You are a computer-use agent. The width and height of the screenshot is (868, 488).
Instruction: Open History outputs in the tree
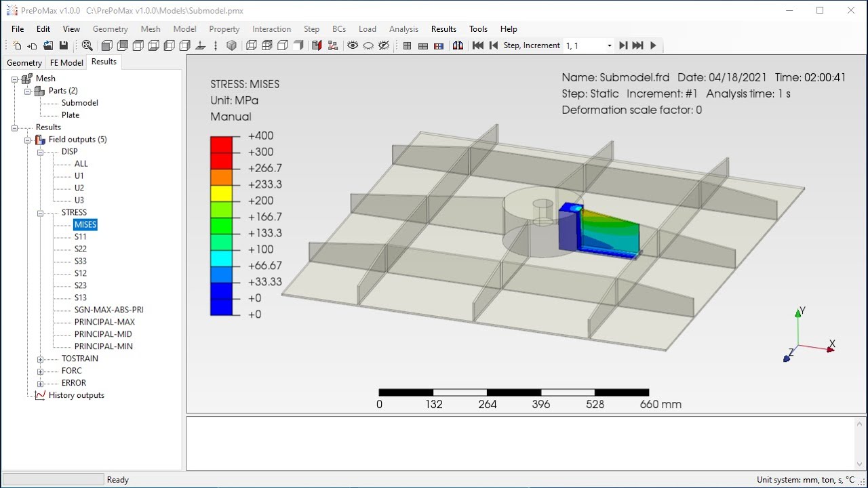click(77, 396)
